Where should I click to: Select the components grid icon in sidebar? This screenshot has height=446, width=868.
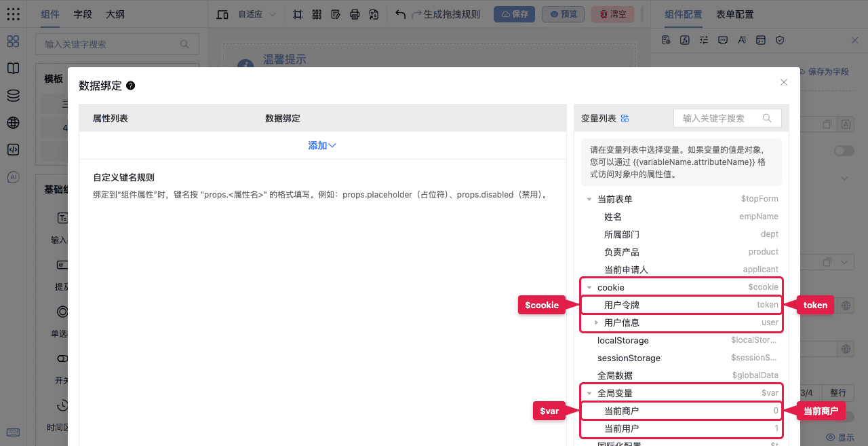pyautogui.click(x=13, y=41)
